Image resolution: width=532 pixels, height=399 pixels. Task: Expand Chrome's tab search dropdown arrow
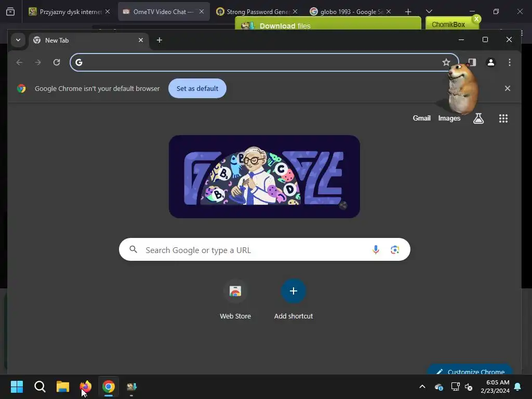click(18, 41)
